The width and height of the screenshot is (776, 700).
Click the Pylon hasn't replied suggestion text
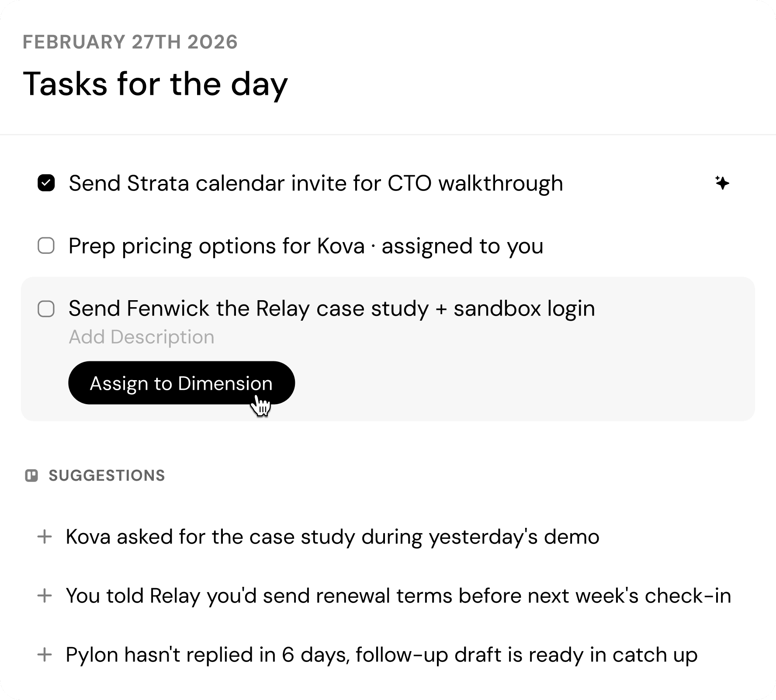[x=381, y=655]
